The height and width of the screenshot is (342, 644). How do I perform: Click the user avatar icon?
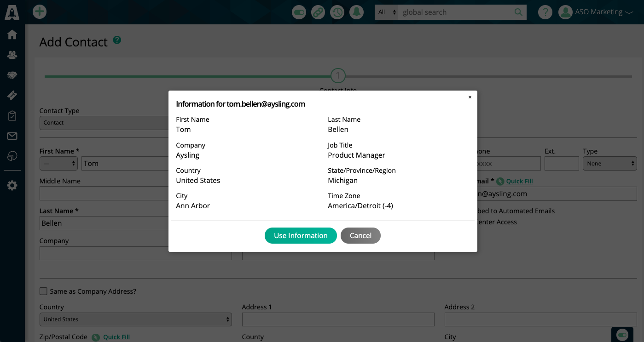tap(565, 12)
